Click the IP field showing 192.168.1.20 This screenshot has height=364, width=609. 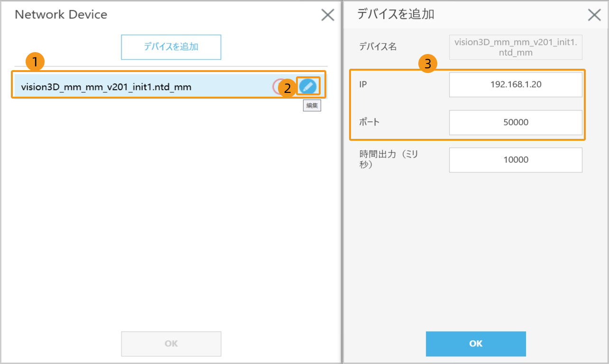[516, 85]
